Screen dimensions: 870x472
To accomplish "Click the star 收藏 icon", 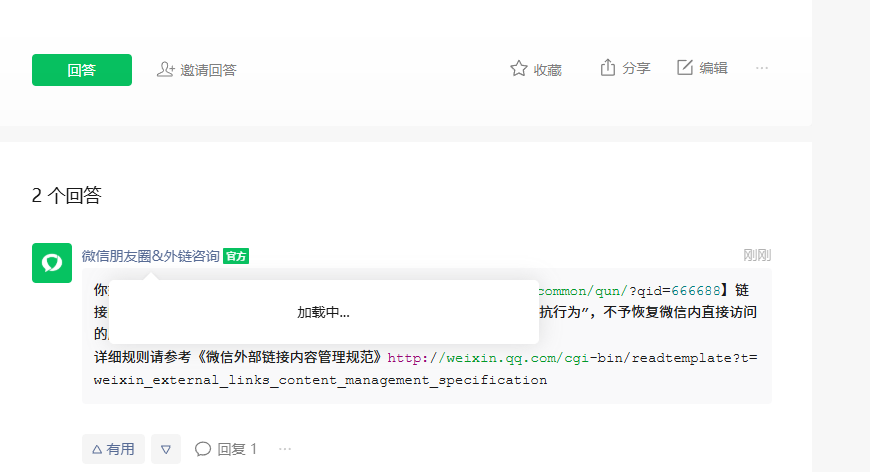I will click(x=519, y=69).
